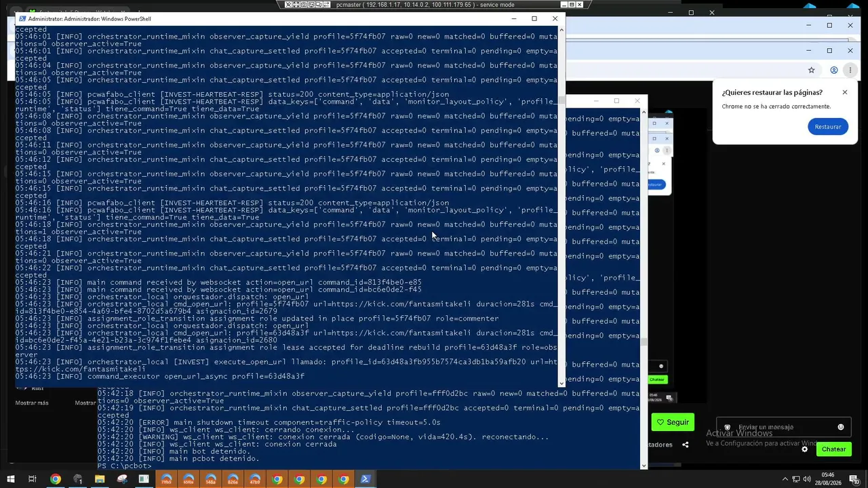Screen dimensions: 868x488
Task: Click the PS C:\pcbot> prompt line
Action: pyautogui.click(x=124, y=466)
